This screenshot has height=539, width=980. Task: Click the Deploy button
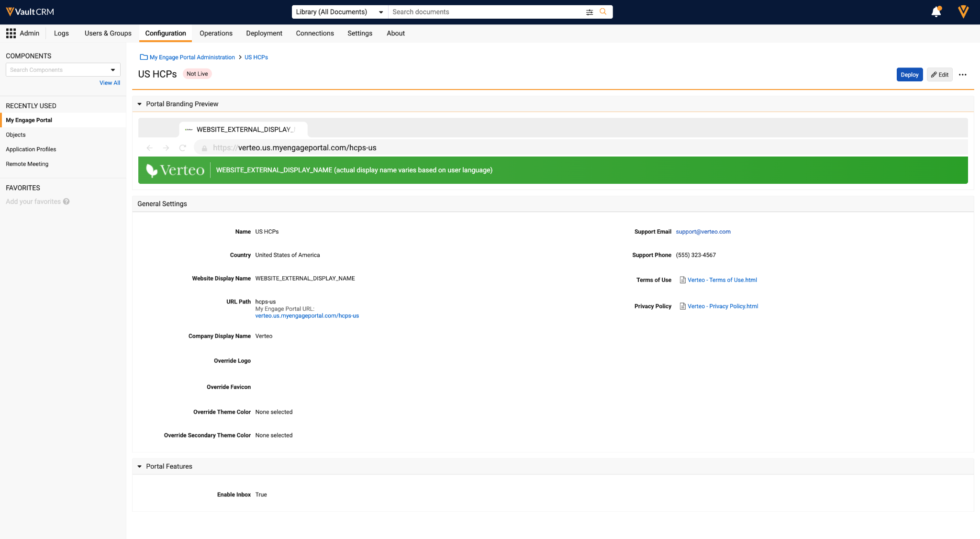coord(910,75)
